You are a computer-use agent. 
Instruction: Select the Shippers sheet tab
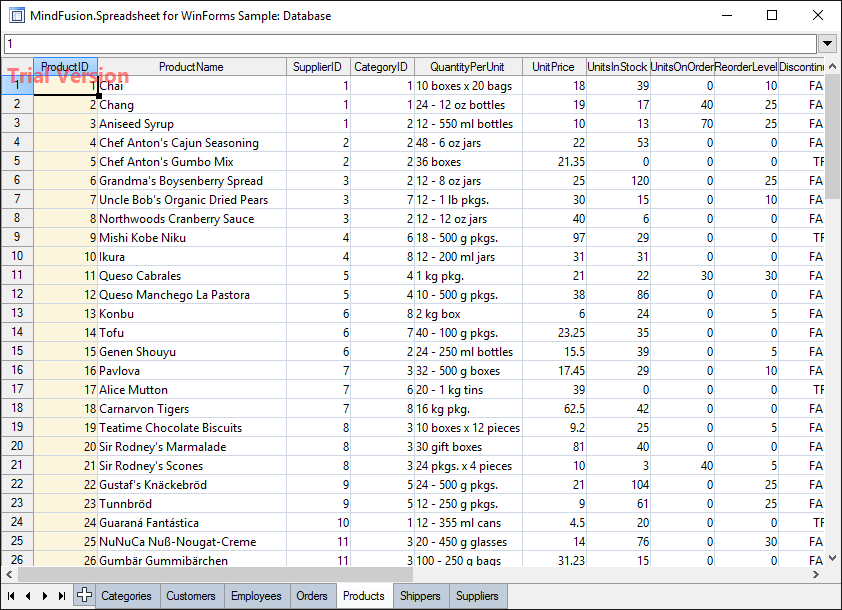[x=420, y=595]
